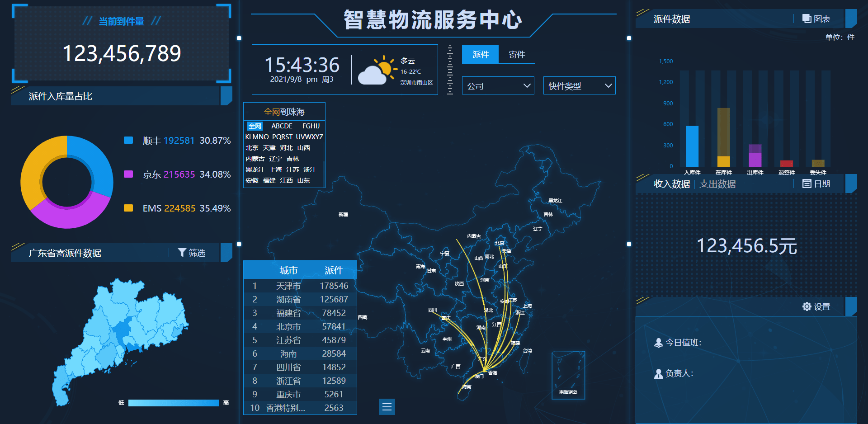Screen dimensions: 868x424
Task: Click the 123,456.5元 income figure
Action: coord(747,246)
